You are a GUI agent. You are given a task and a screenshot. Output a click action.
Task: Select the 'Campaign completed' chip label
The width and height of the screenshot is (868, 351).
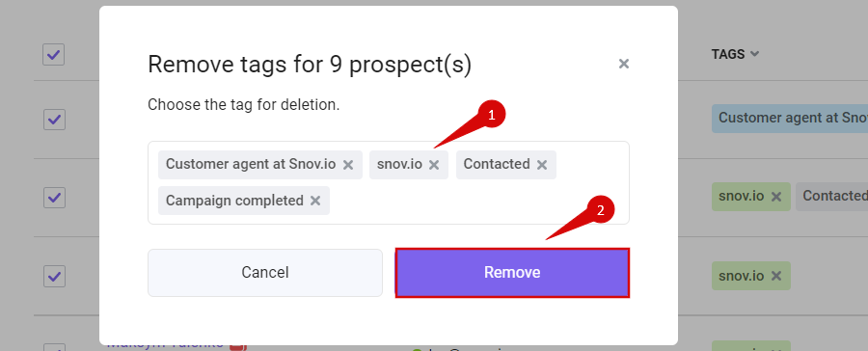coord(234,201)
